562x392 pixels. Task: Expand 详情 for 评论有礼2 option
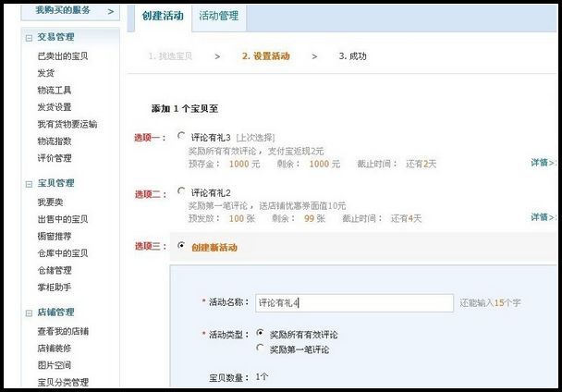[545, 217]
